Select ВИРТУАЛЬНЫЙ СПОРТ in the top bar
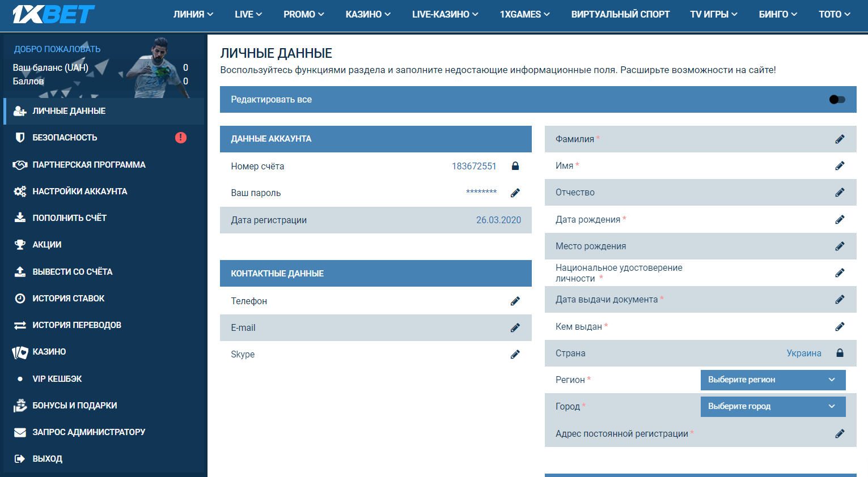868x477 pixels. coord(620,15)
